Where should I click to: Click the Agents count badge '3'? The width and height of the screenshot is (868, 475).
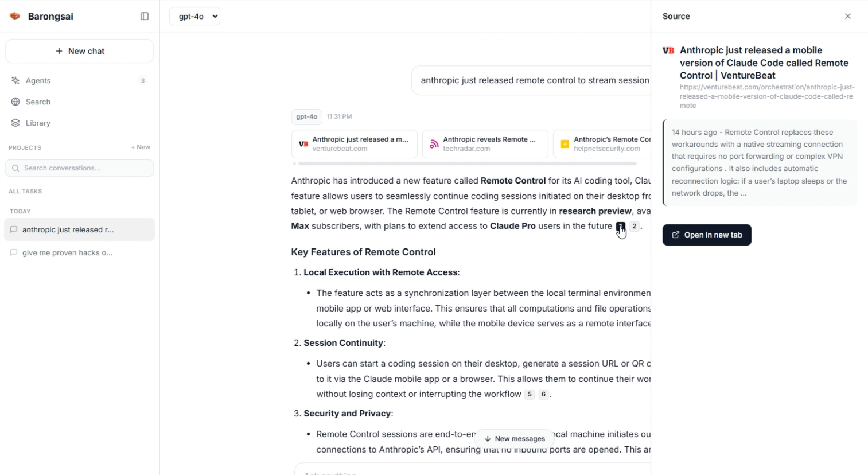[143, 80]
